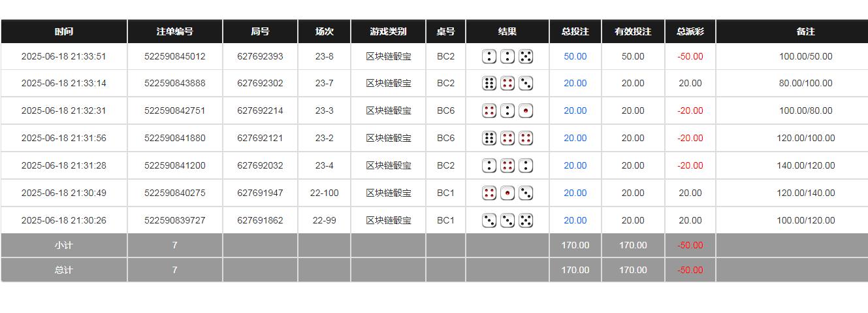Click the five-dot die in round 23-8
Image resolution: width=868 pixels, height=313 pixels.
click(526, 57)
